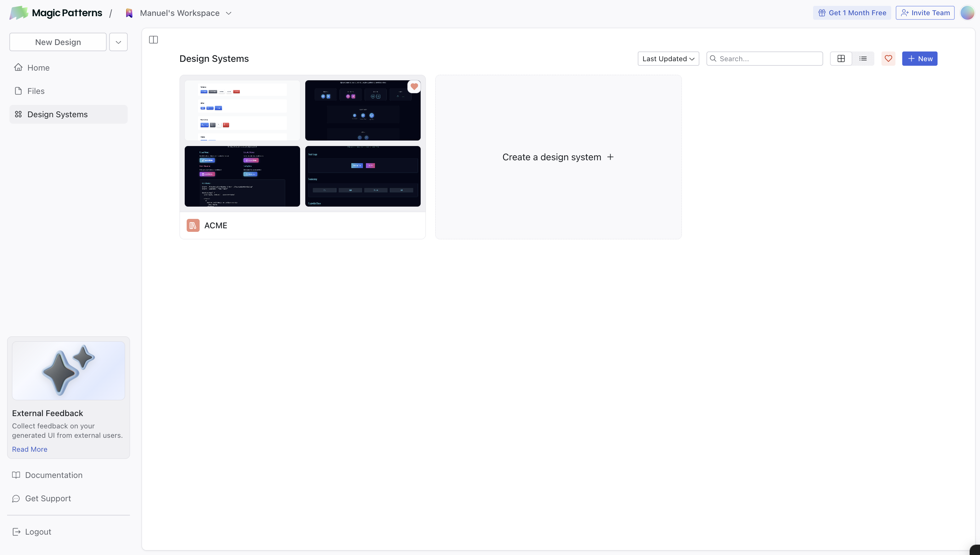
Task: Open the user avatar menu
Action: [x=967, y=13]
